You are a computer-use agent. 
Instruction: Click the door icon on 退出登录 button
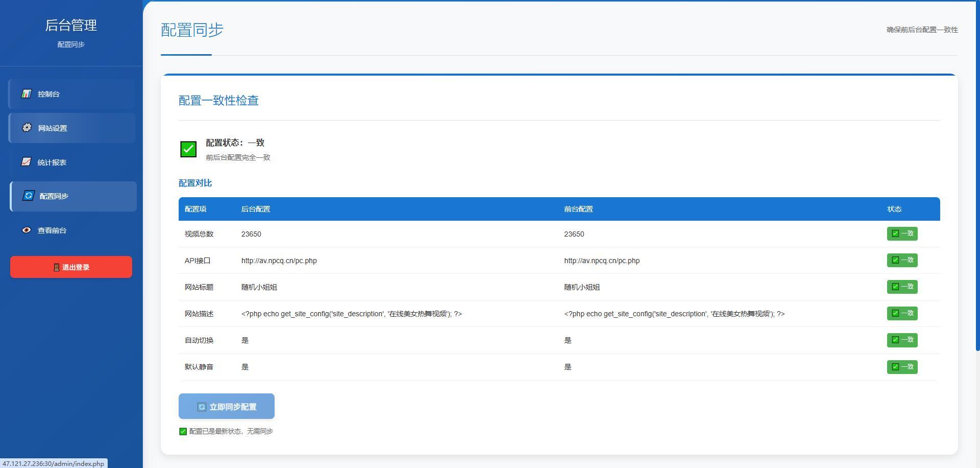(x=57, y=267)
